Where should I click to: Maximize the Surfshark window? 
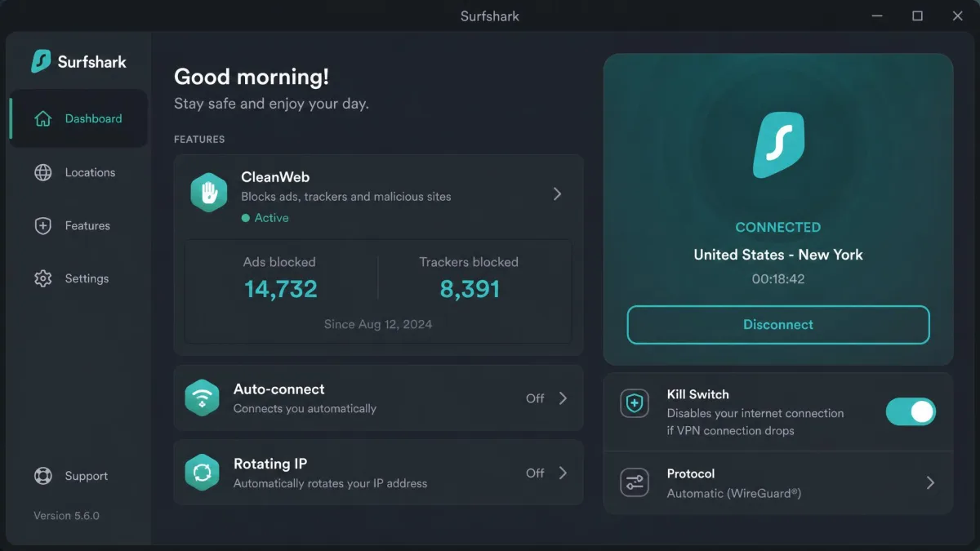pos(917,16)
